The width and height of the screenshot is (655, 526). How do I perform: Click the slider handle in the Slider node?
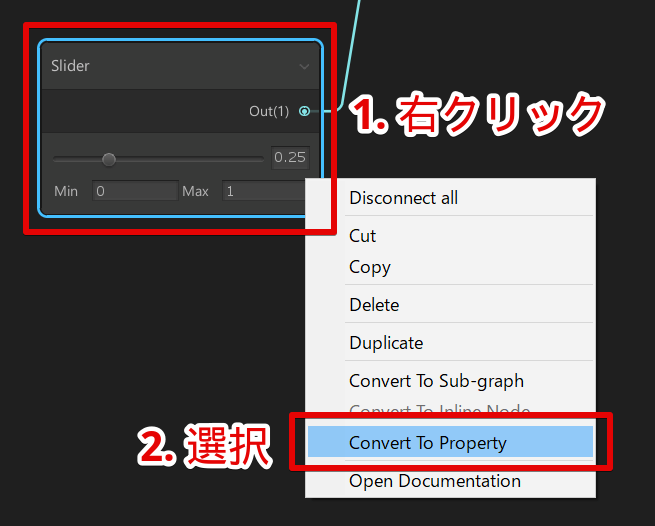109,159
